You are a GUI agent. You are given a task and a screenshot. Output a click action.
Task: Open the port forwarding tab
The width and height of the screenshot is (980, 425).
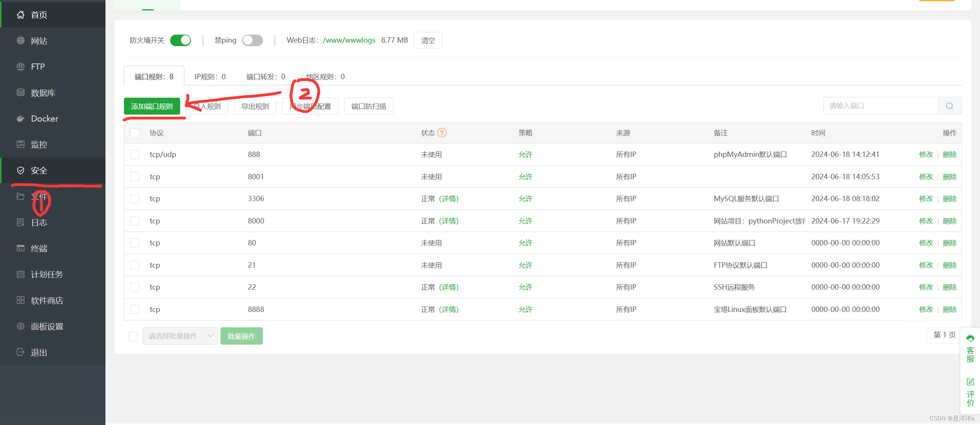[x=266, y=77]
